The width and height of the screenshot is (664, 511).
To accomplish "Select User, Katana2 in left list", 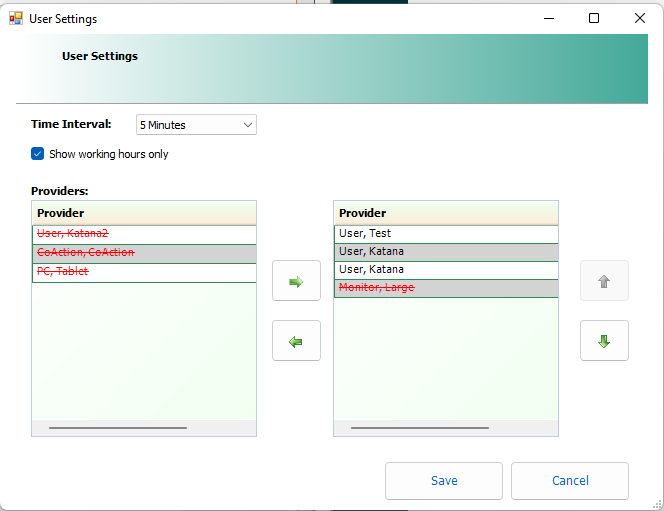I will click(x=144, y=234).
